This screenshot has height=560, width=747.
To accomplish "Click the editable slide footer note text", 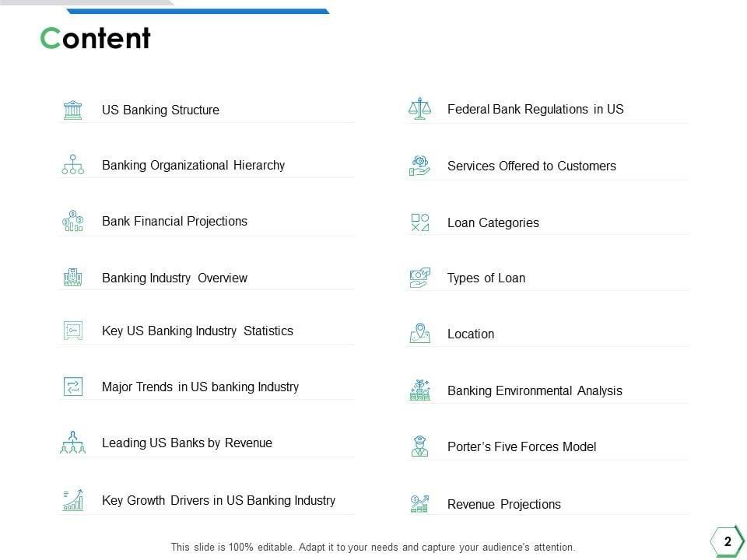I will point(373,548).
